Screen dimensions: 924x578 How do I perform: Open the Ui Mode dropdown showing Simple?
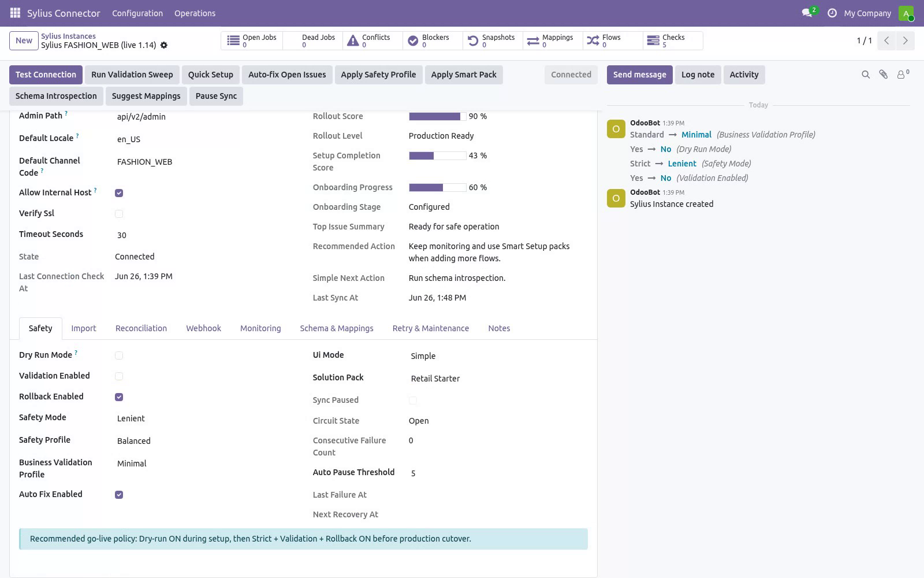[x=498, y=356]
